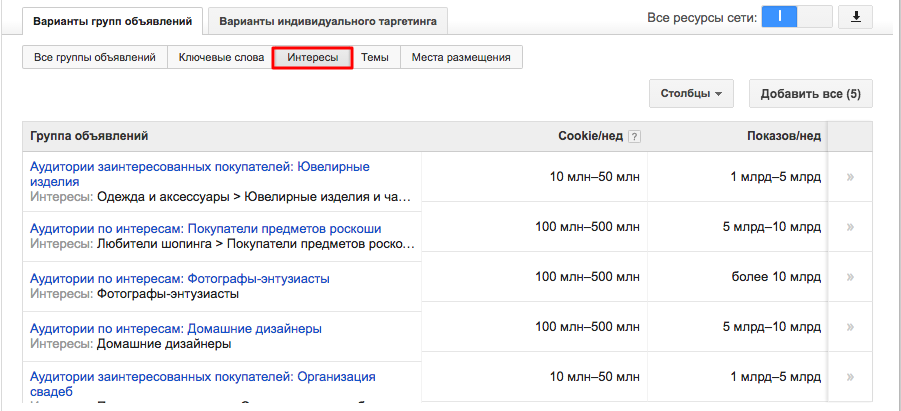Click Cookie value in Покупатели предметов роскоши row
Image resolution: width=901 pixels, height=411 pixels.
pyautogui.click(x=587, y=227)
